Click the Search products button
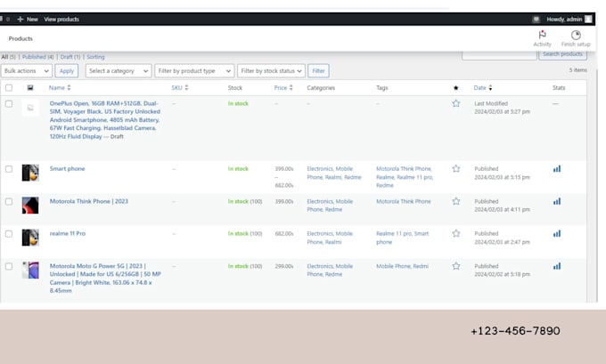 pos(562,54)
